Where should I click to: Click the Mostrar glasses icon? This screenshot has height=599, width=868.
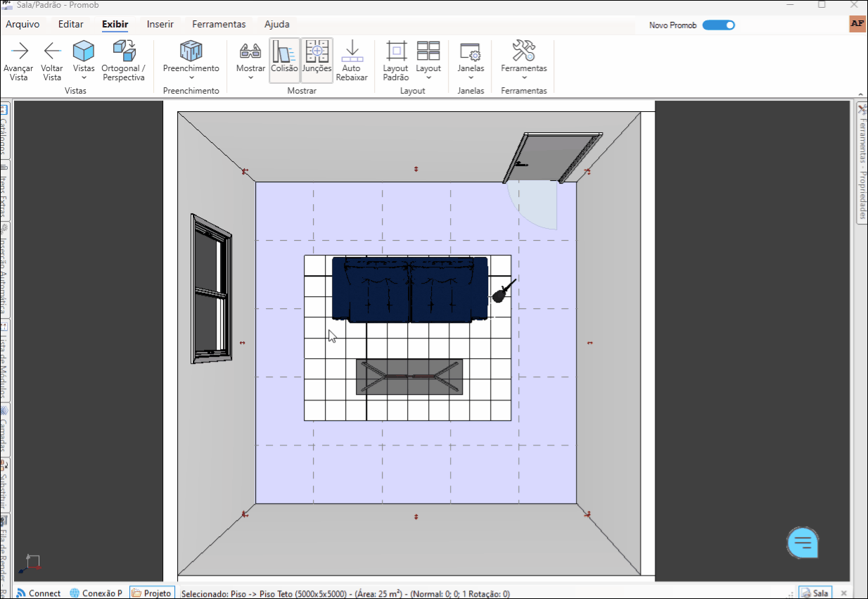(250, 51)
